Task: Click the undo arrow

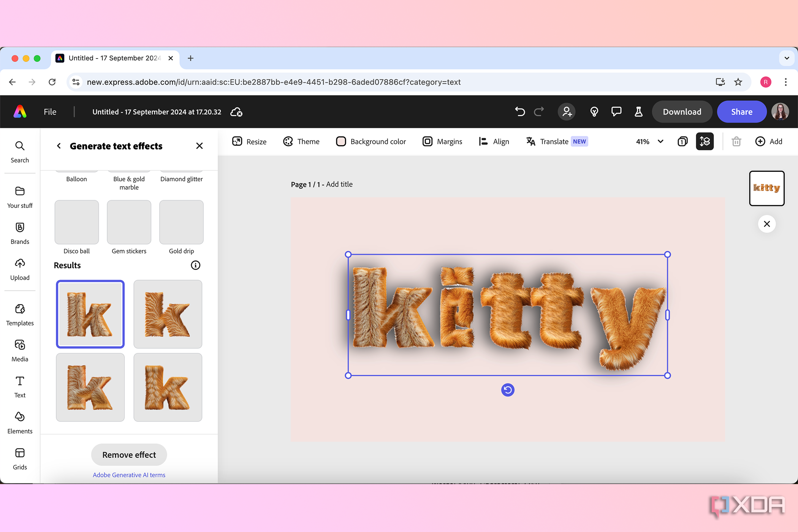Action: [x=520, y=112]
